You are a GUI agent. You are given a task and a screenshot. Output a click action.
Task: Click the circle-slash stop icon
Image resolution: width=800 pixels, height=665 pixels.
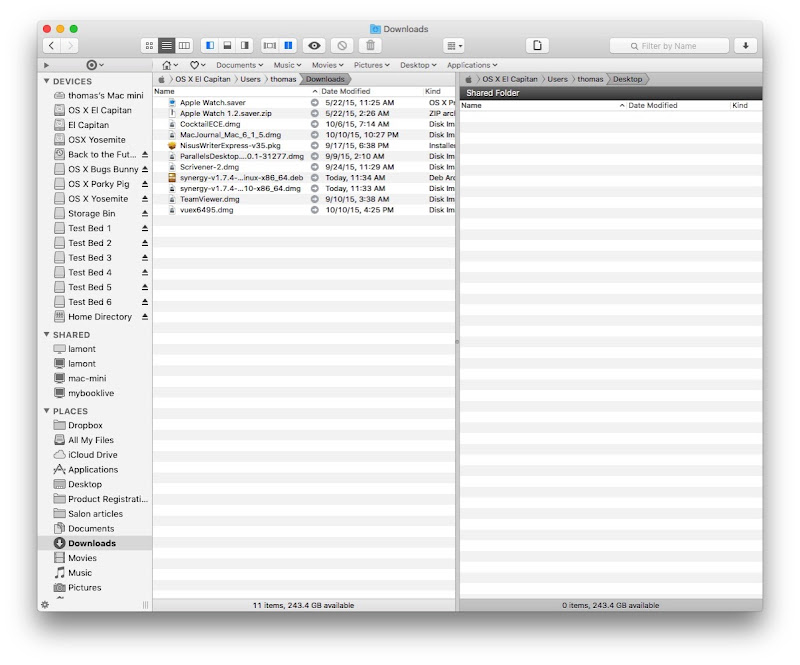[342, 45]
